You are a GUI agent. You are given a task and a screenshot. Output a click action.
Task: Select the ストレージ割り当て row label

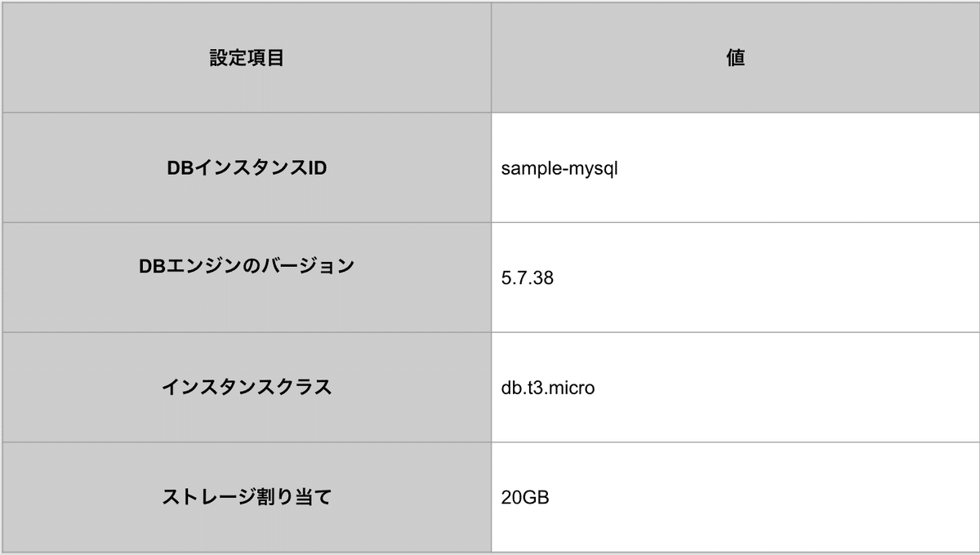pos(247,496)
